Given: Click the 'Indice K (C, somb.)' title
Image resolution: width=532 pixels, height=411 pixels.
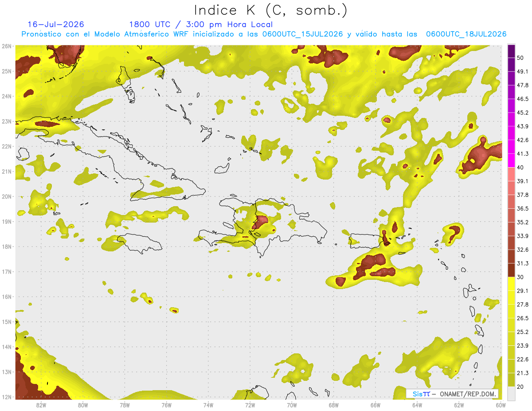Looking at the screenshot, I should coord(270,10).
